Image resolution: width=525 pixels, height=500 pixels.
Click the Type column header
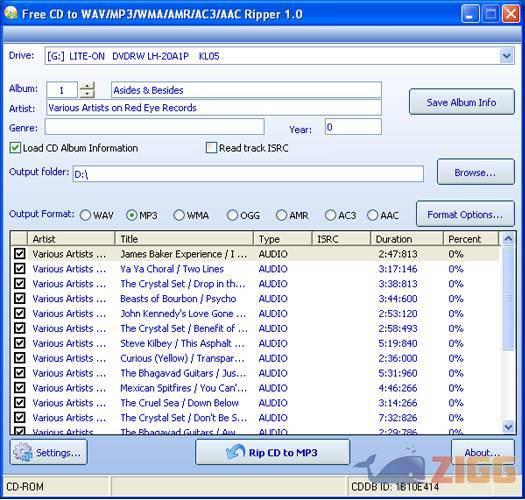point(283,239)
